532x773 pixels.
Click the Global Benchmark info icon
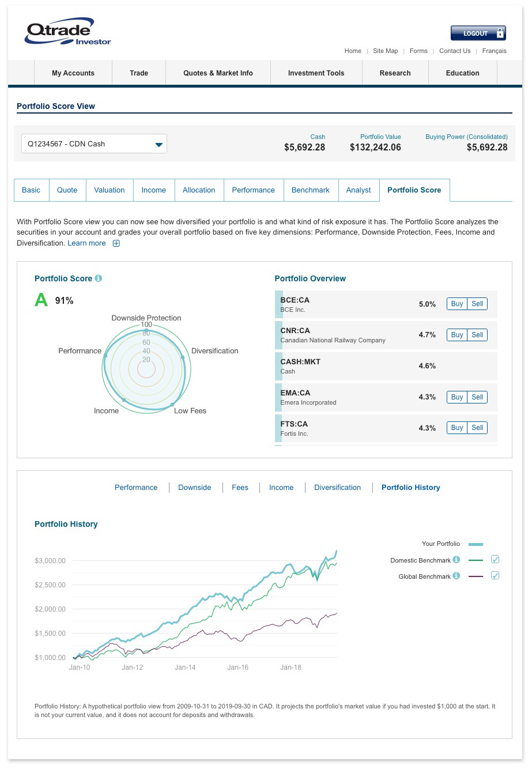(x=456, y=576)
